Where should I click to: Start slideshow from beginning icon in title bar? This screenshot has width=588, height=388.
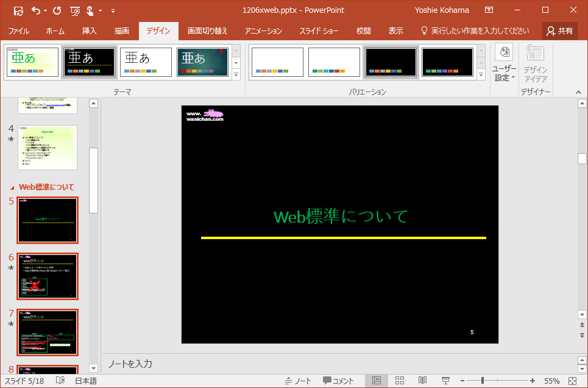(x=75, y=11)
